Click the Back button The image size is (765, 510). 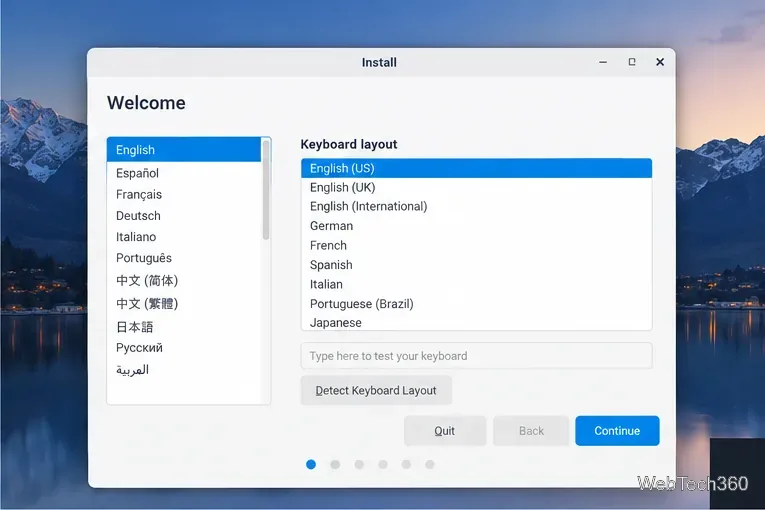pos(531,430)
